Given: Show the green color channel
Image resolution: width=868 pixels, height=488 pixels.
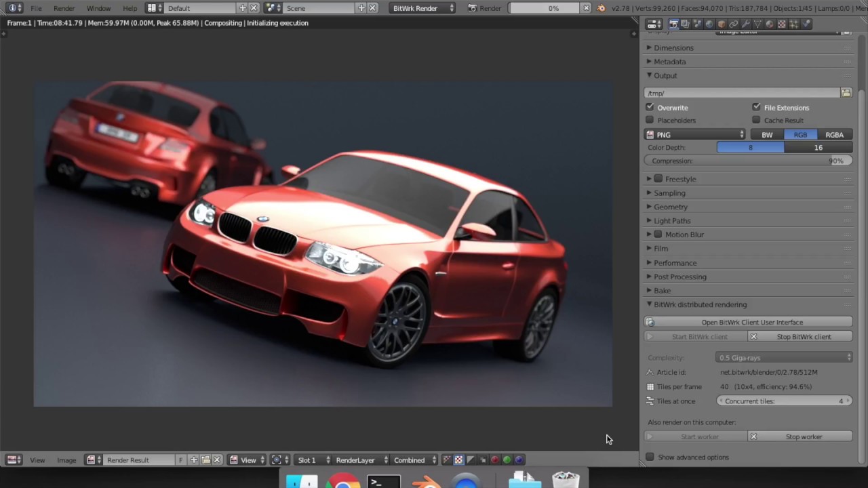Looking at the screenshot, I should pos(507,460).
